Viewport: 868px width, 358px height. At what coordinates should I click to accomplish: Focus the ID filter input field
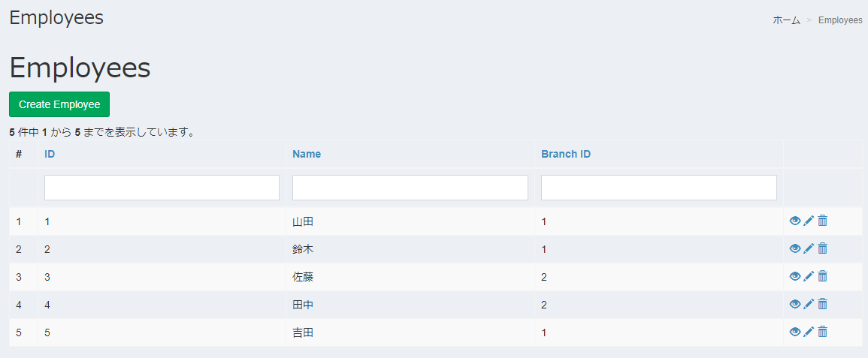point(162,188)
